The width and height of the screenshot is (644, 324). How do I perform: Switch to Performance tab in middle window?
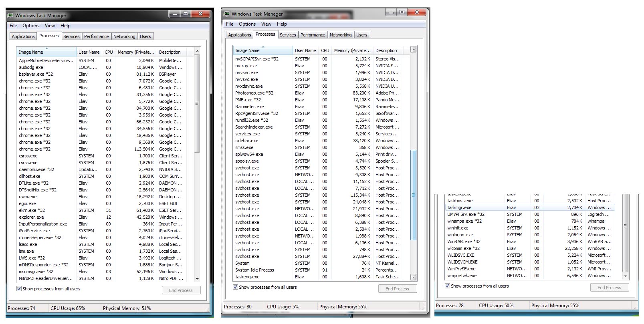313,35
